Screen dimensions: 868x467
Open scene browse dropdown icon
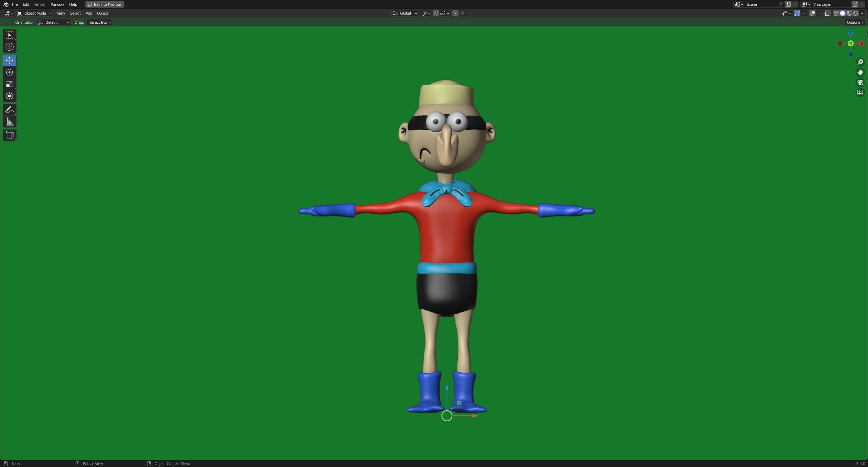click(739, 4)
